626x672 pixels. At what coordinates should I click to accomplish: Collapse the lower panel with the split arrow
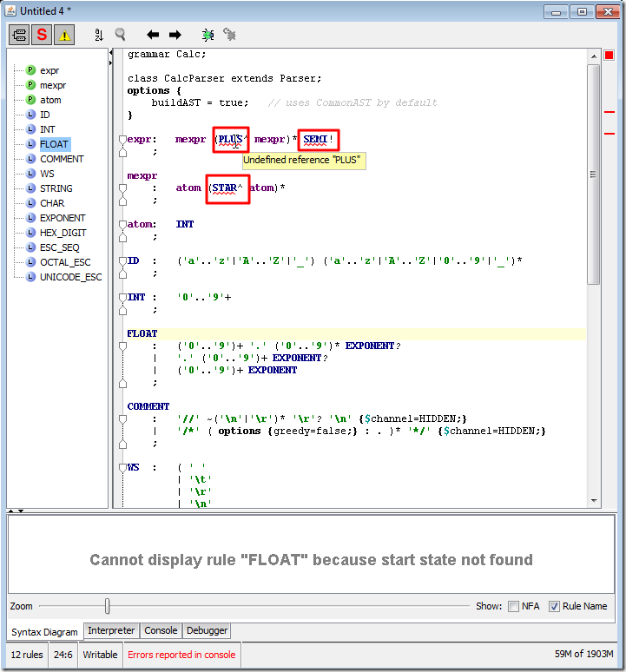(x=21, y=511)
